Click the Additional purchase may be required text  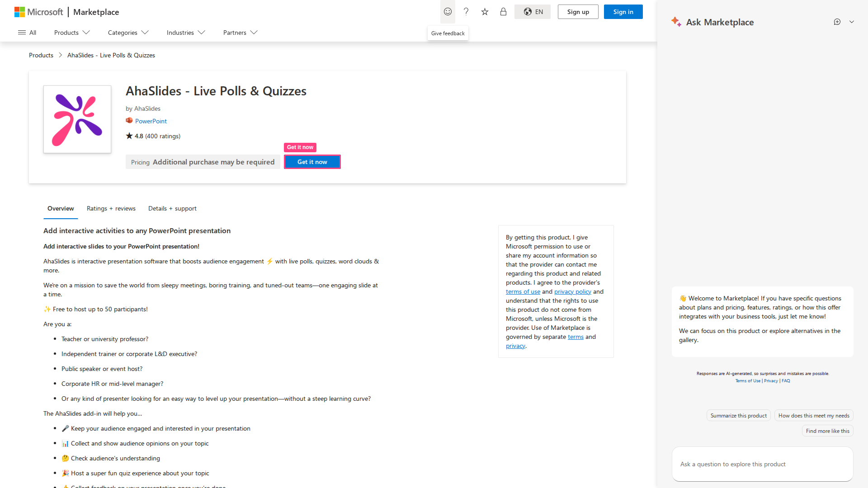213,162
